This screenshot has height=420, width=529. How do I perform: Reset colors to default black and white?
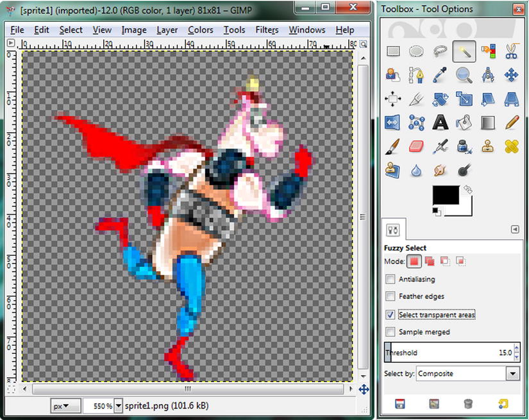(x=436, y=212)
